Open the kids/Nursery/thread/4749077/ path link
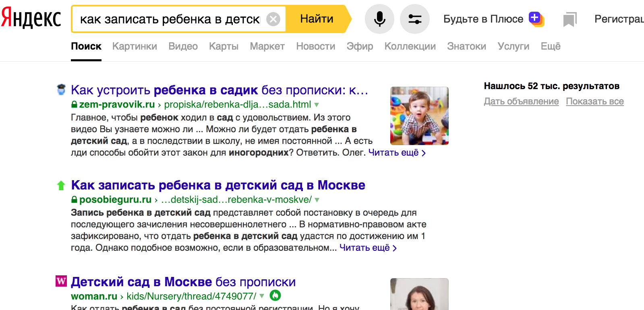Screen dimensions: 644x310 (191, 296)
